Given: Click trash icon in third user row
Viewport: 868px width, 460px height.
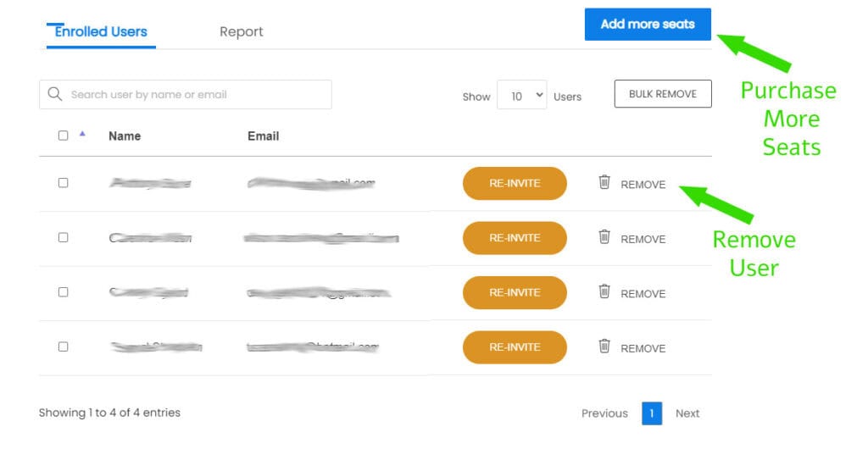Looking at the screenshot, I should pyautogui.click(x=604, y=291).
